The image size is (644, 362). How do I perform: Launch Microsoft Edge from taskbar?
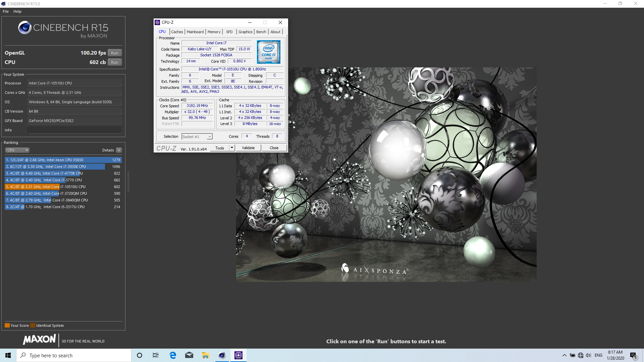(x=173, y=355)
